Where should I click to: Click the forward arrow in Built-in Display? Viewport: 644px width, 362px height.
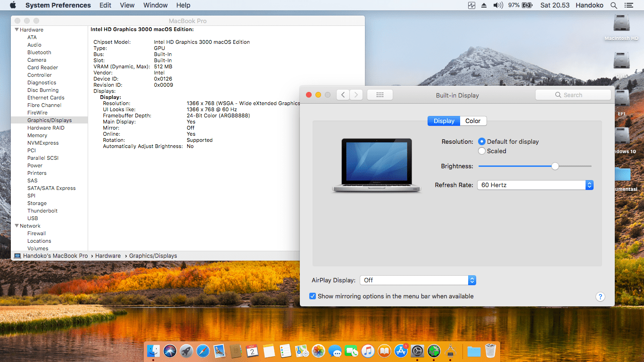coord(356,95)
